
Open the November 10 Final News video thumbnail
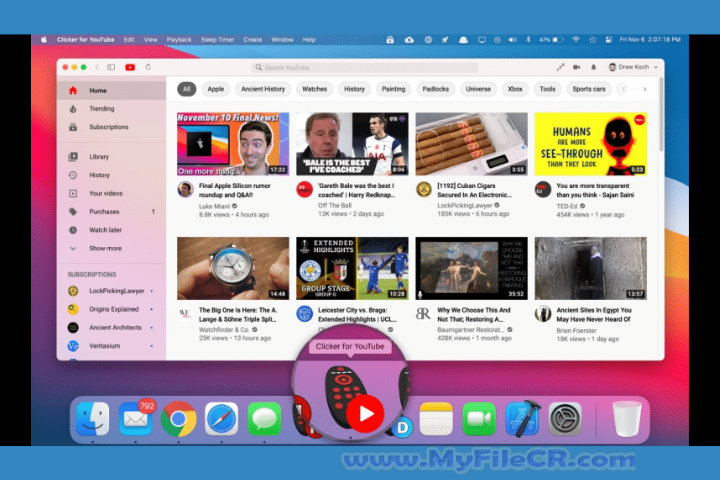pyautogui.click(x=233, y=144)
